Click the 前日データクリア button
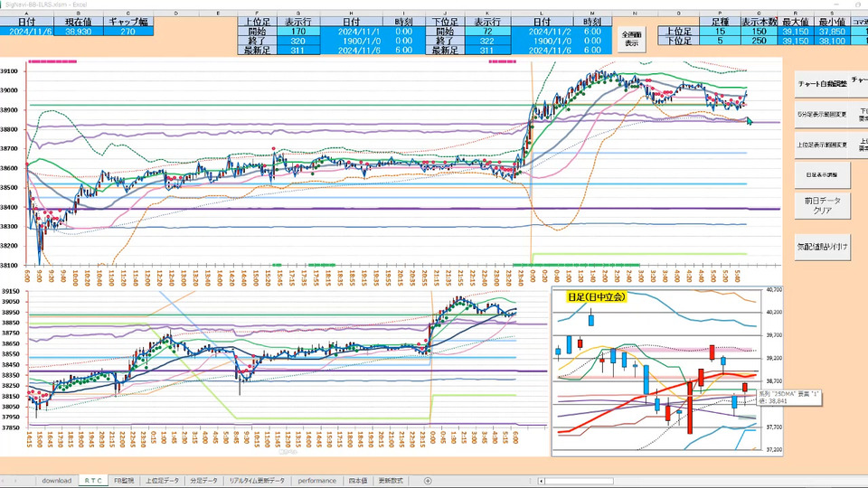This screenshot has width=868, height=488. point(822,205)
